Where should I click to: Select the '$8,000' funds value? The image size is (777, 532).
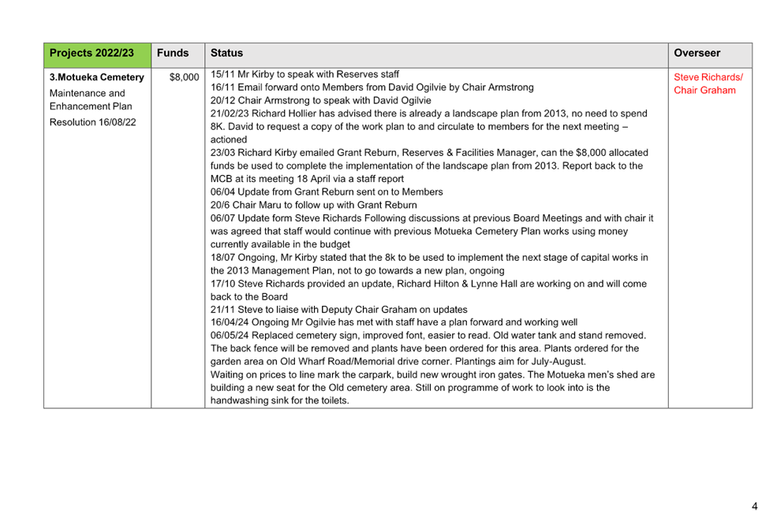[184, 77]
